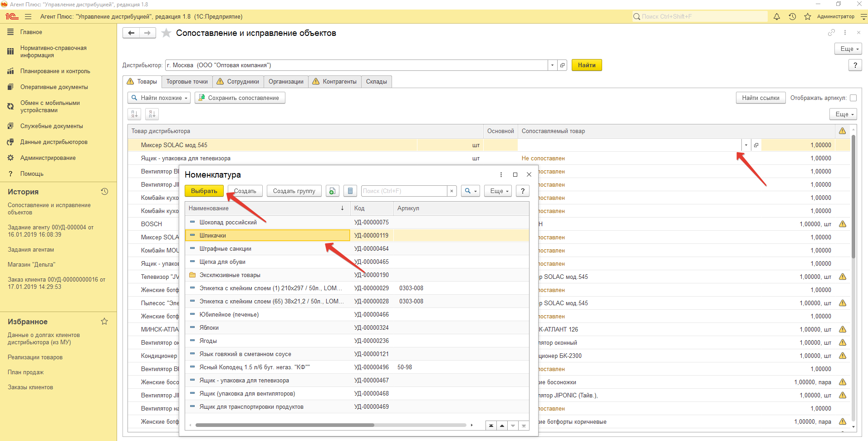The height and width of the screenshot is (441, 868).
Task: Click the yellow Найти button
Action: (x=587, y=65)
